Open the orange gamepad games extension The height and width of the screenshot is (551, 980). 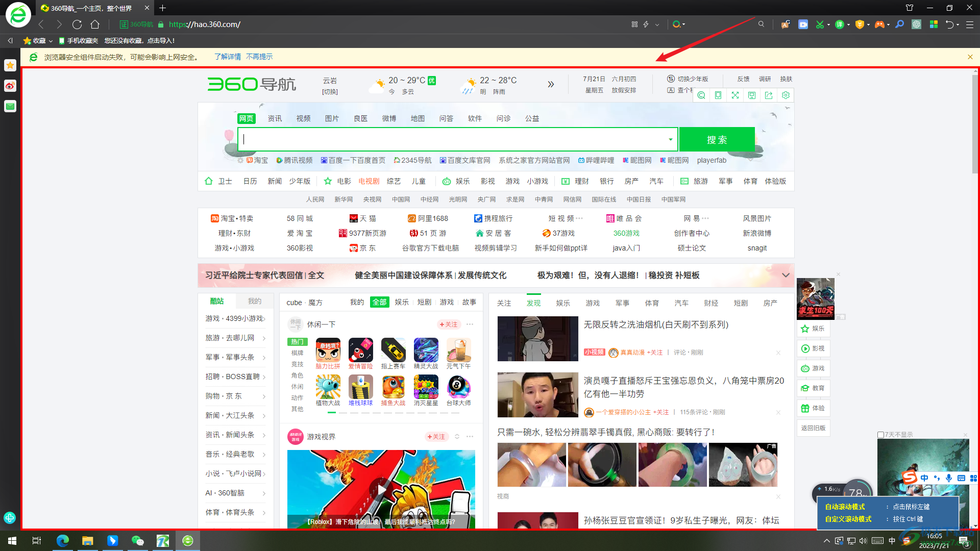[x=879, y=24]
